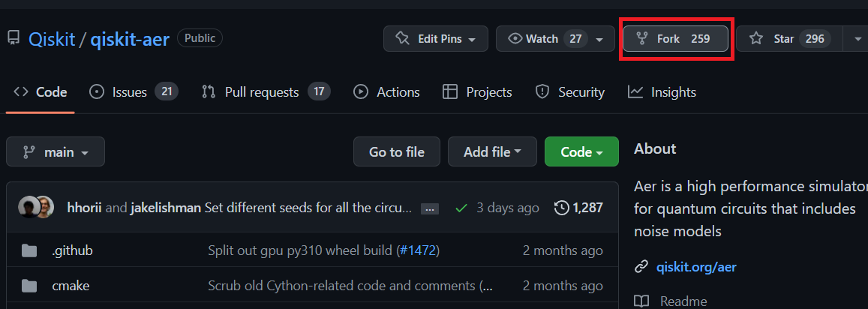Open the Edit Pins dropdown
This screenshot has height=309, width=868.
click(x=436, y=39)
